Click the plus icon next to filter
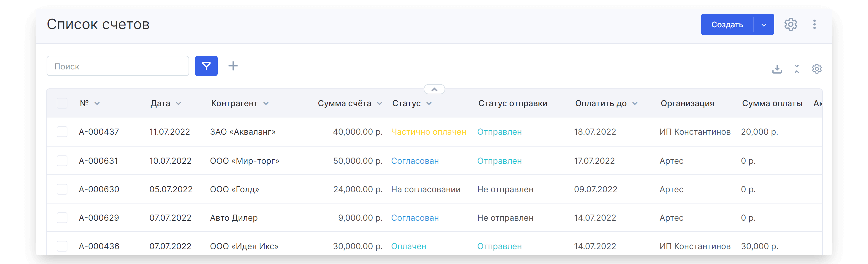Viewport: 868px width, 264px height. pos(233,66)
